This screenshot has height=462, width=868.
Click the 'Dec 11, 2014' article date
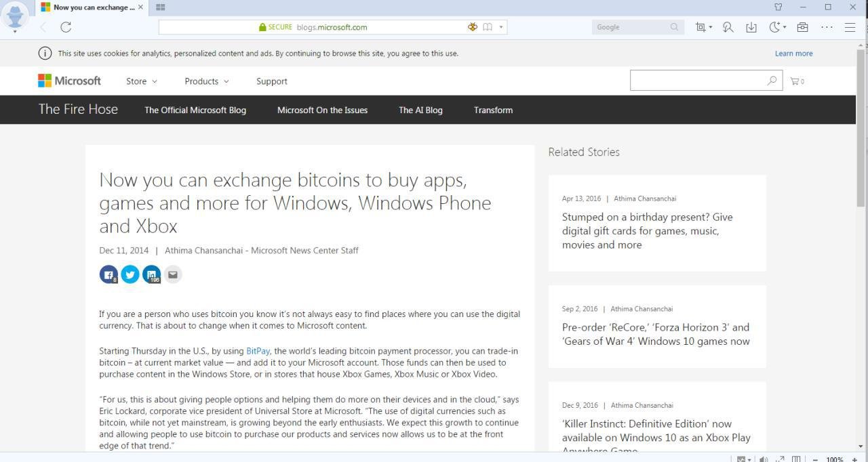click(123, 251)
